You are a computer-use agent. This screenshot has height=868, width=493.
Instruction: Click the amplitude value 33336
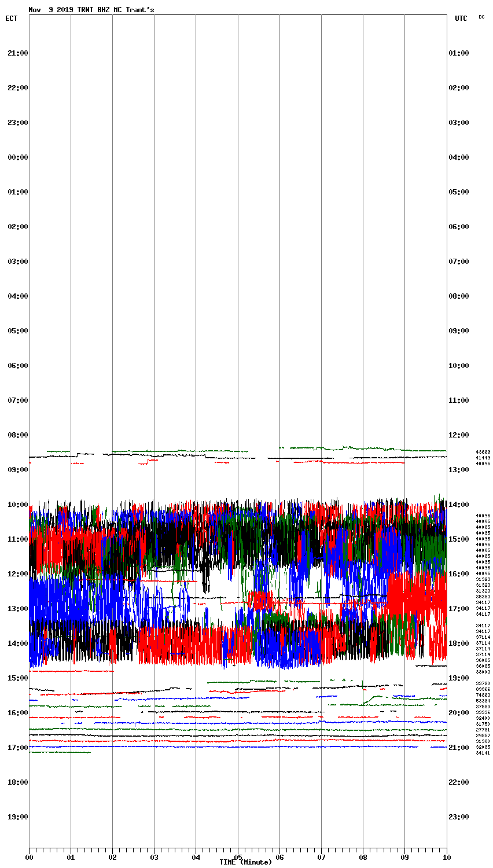coord(483,712)
